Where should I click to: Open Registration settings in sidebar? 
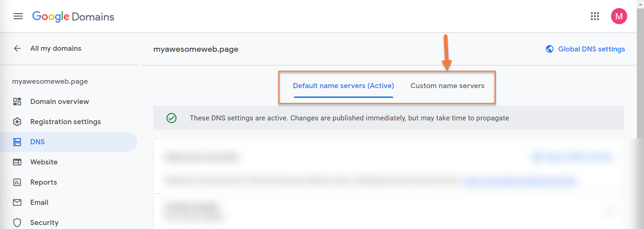point(66,122)
